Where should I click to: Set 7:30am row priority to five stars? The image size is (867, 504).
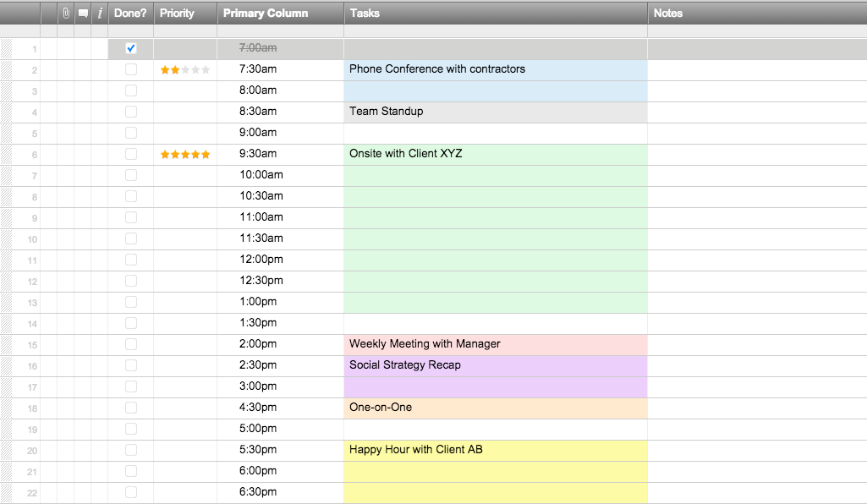click(206, 70)
